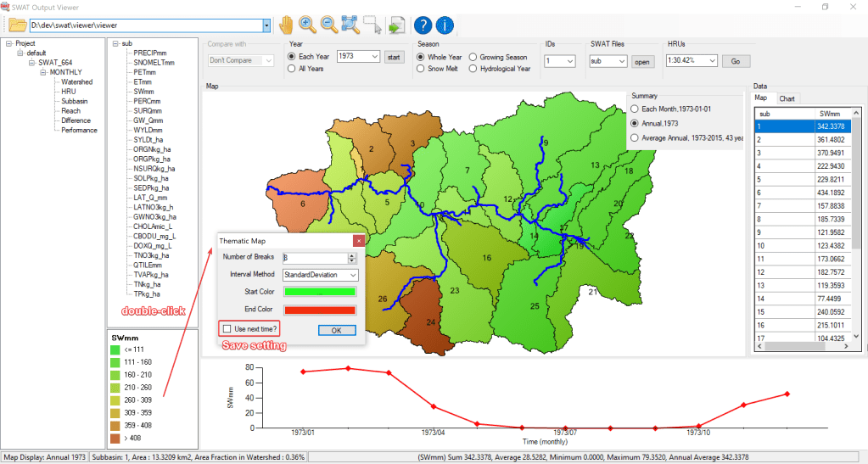Select SURQmm variable
This screenshot has width=868, height=464.
pos(148,111)
